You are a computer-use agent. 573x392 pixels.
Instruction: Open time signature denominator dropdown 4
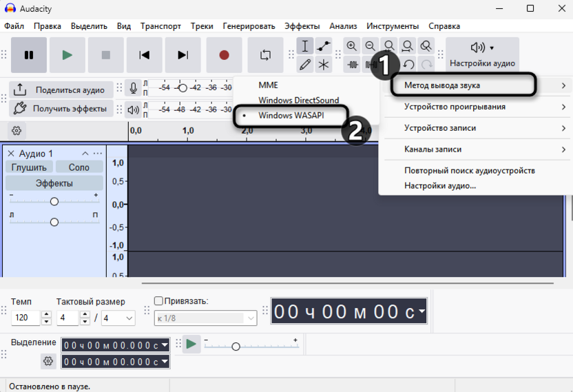tap(118, 318)
